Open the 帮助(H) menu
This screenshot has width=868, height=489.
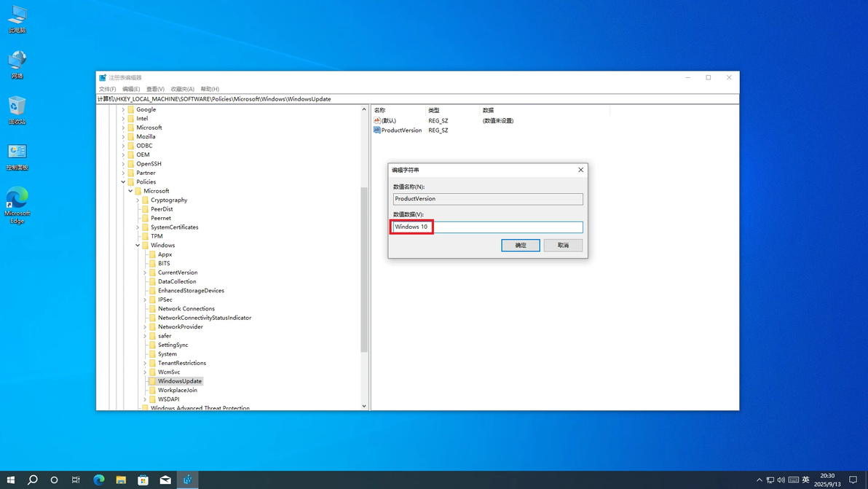point(210,89)
